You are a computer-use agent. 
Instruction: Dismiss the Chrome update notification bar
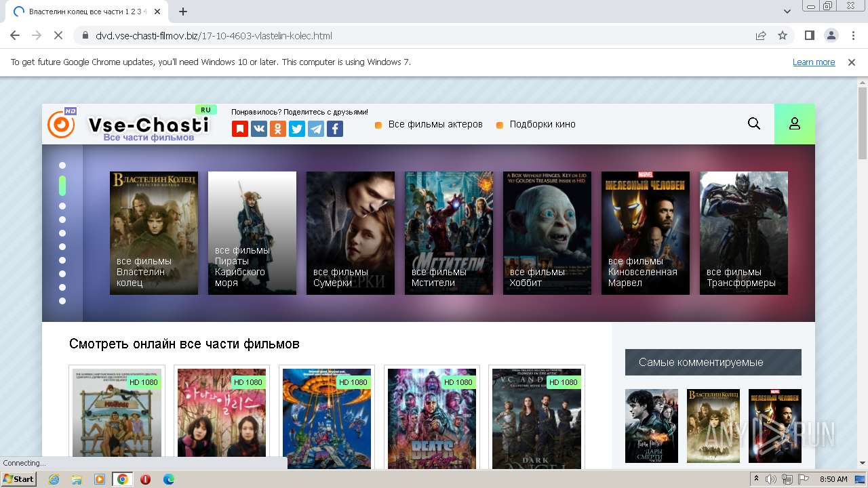click(852, 62)
